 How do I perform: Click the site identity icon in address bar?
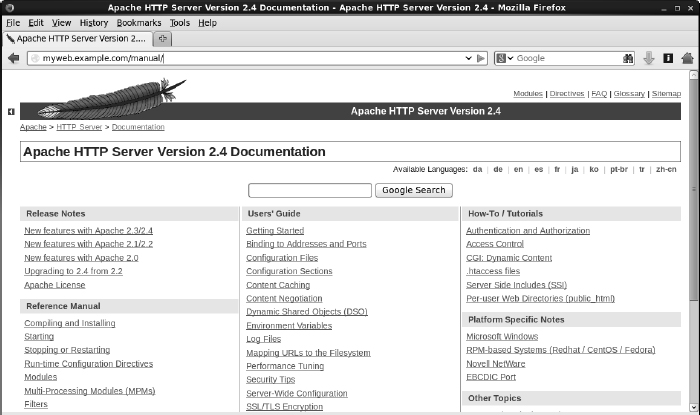pyautogui.click(x=35, y=58)
